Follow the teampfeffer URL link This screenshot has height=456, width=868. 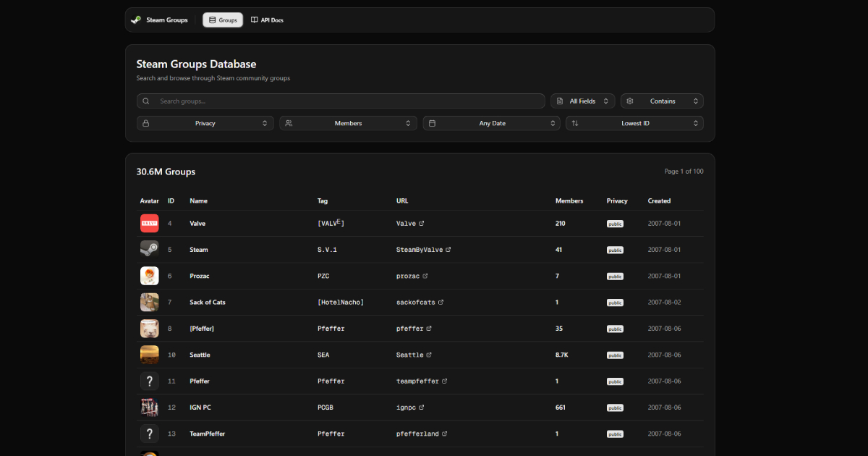417,381
